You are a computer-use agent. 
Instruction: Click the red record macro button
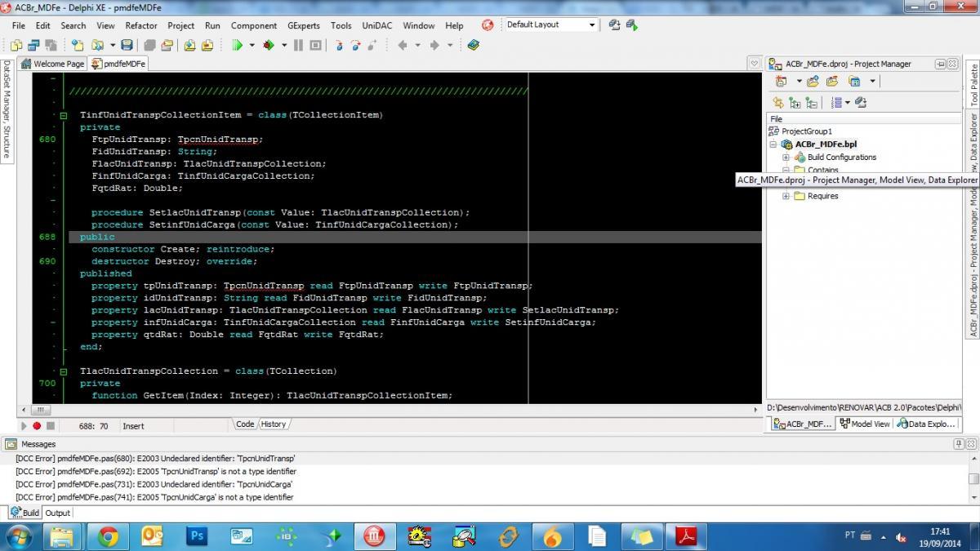[x=37, y=425]
